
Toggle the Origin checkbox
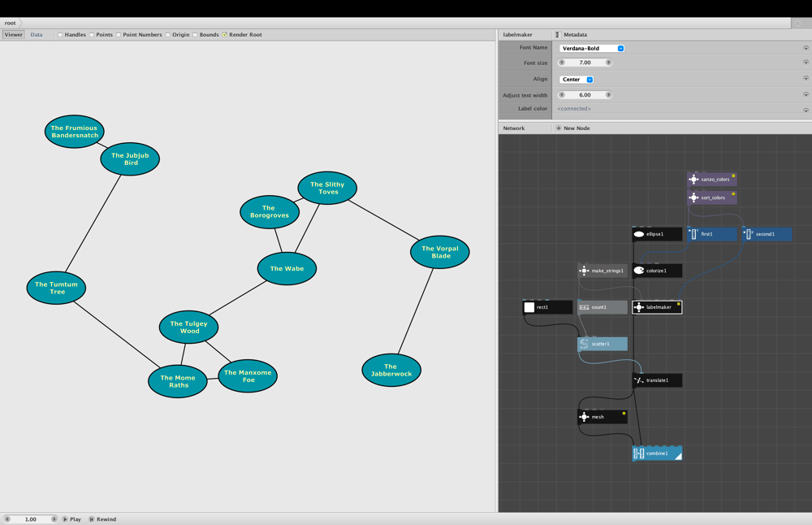(x=168, y=35)
